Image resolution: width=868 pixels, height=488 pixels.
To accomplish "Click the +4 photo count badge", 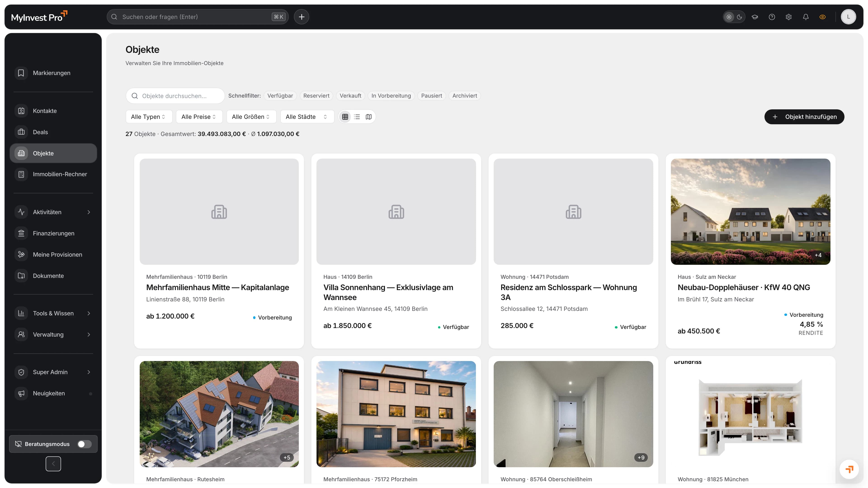I will click(x=818, y=255).
